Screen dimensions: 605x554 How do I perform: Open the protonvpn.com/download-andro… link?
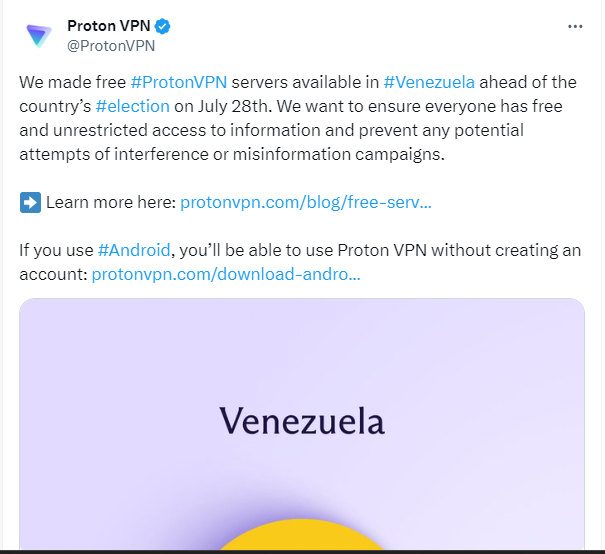tap(226, 274)
